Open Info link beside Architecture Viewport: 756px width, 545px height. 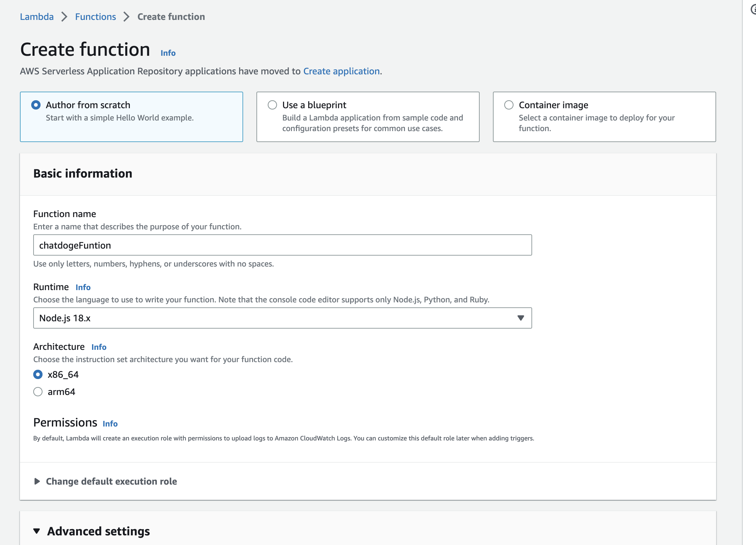(99, 347)
